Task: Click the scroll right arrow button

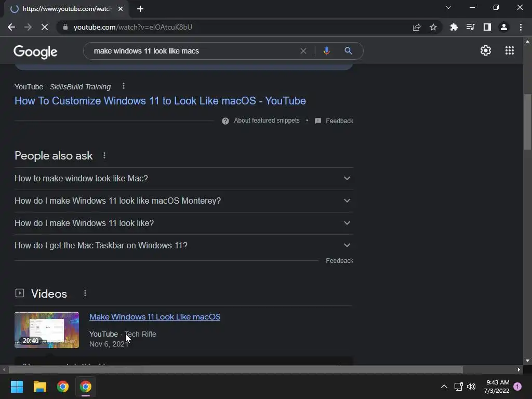Action: (519, 369)
